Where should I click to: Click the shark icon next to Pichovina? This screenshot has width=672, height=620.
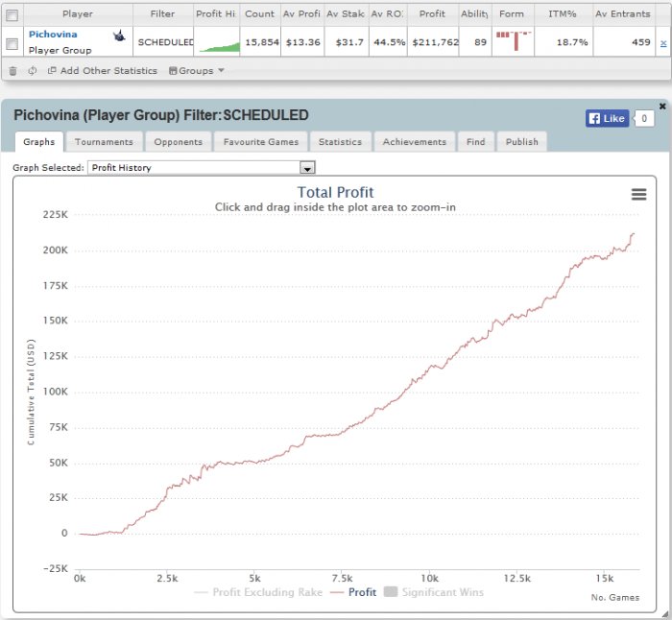[x=119, y=36]
